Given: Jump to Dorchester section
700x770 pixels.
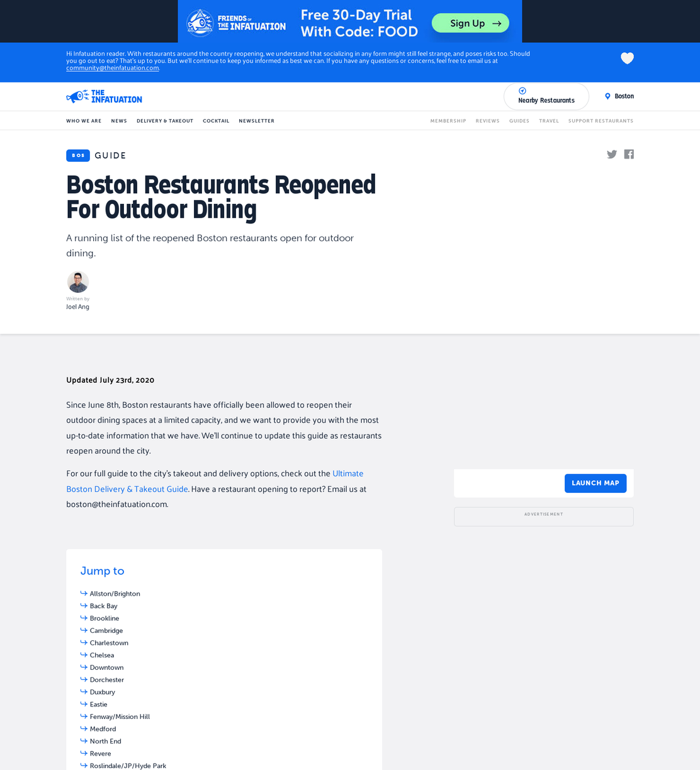Looking at the screenshot, I should [107, 679].
